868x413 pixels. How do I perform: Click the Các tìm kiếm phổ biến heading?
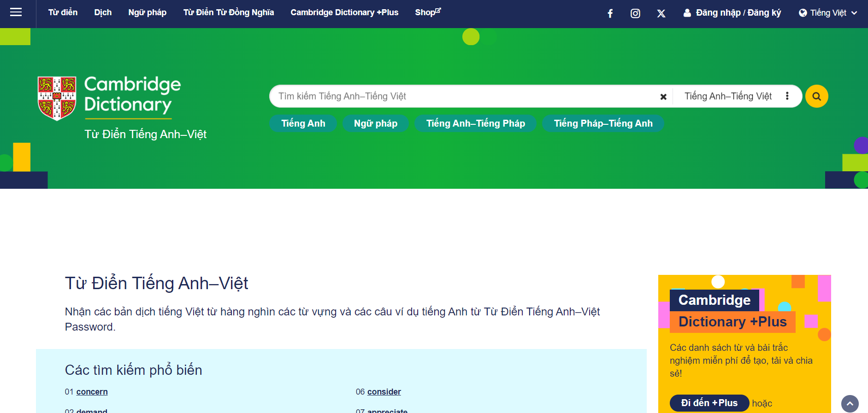[134, 370]
